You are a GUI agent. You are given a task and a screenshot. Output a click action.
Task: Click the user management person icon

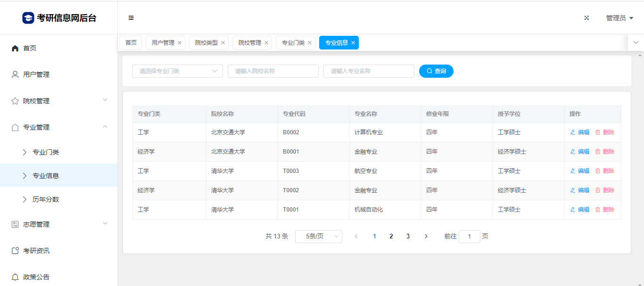tap(15, 74)
